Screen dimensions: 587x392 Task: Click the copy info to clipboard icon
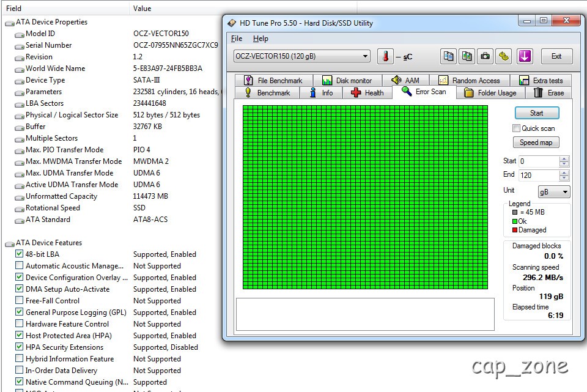(x=448, y=56)
